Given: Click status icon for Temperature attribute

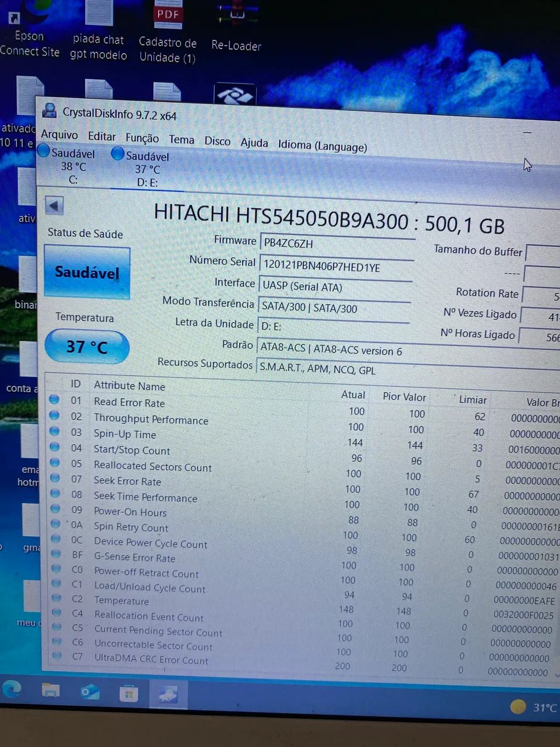Looking at the screenshot, I should 57,598.
